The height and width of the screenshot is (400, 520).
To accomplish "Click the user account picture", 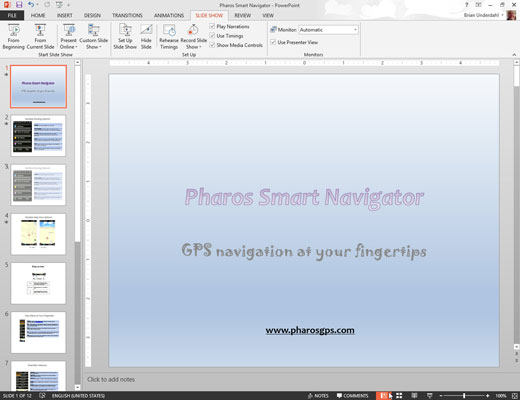I will [511, 15].
